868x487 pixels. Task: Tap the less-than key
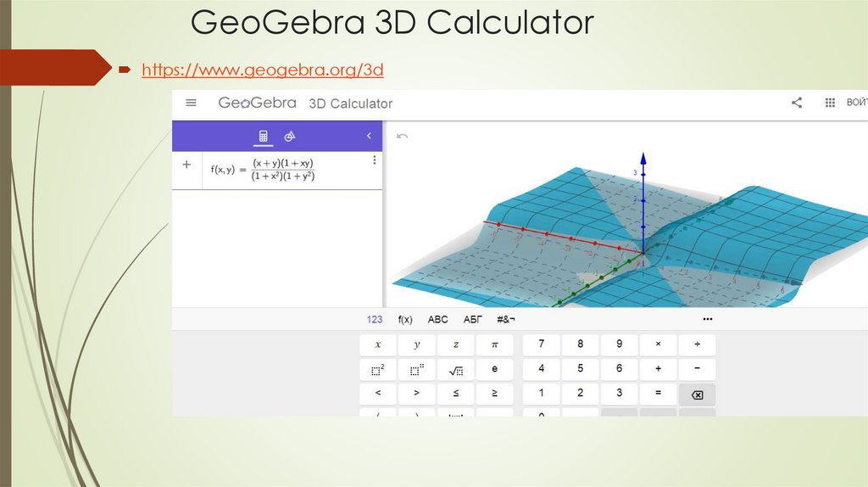point(378,394)
